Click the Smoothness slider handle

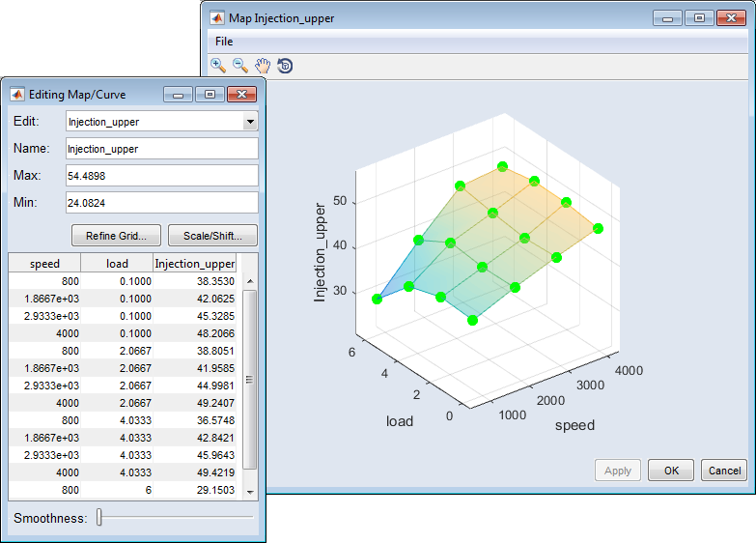(99, 519)
